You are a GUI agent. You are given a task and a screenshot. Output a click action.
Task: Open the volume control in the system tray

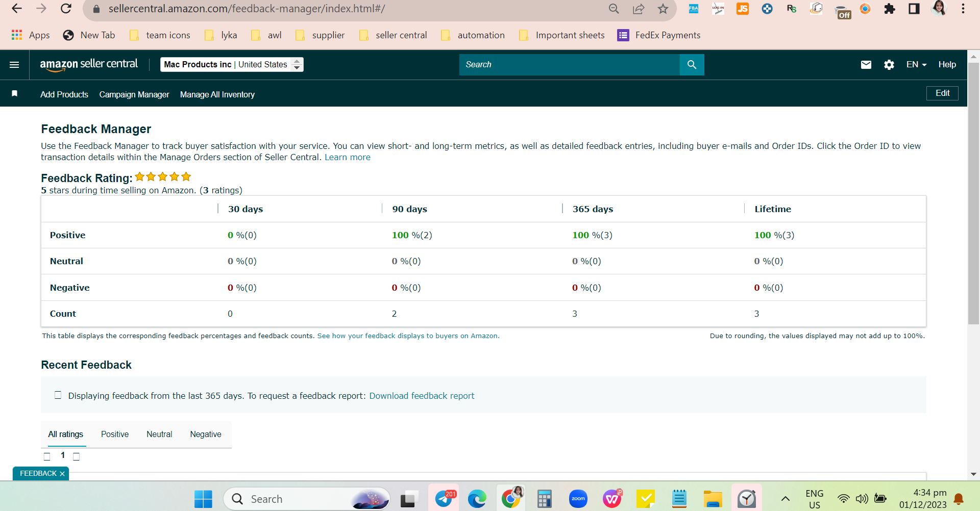click(x=862, y=499)
